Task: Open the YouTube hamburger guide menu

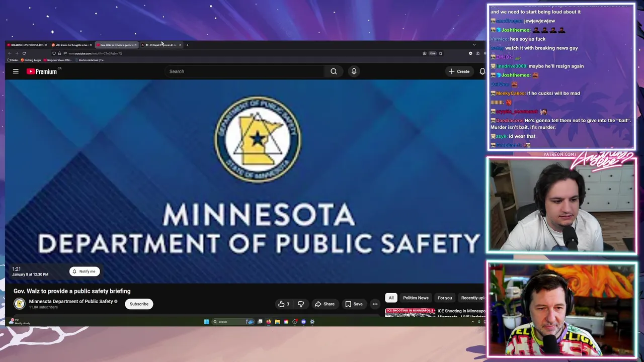Action: [x=16, y=71]
